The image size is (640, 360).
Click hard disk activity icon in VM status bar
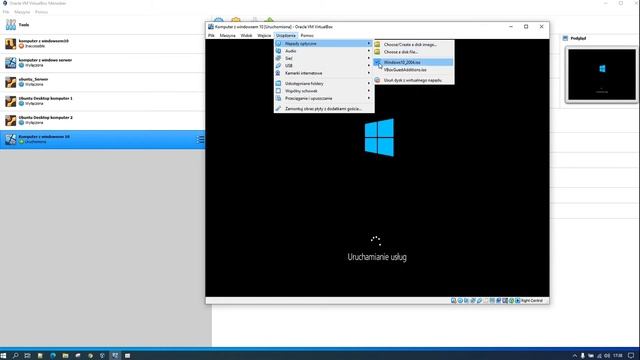453,301
